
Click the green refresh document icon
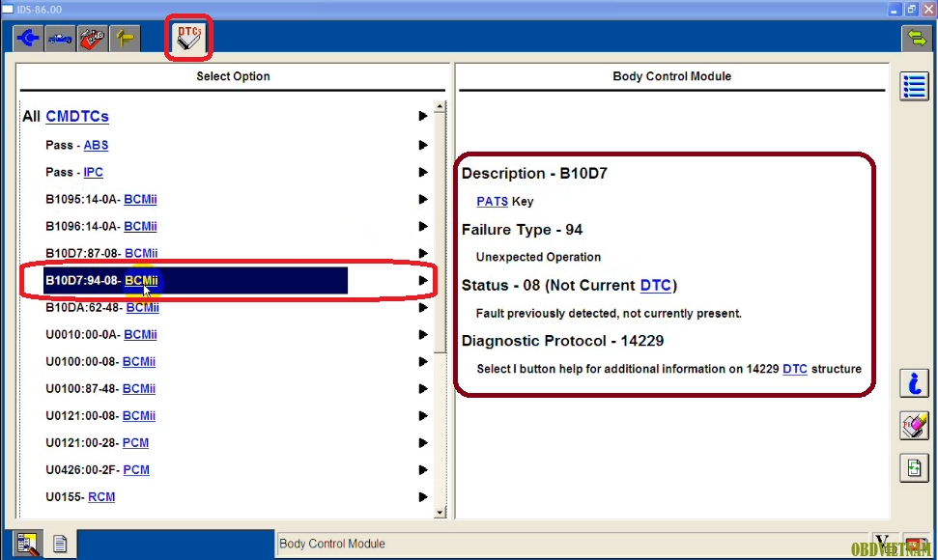[x=914, y=467]
